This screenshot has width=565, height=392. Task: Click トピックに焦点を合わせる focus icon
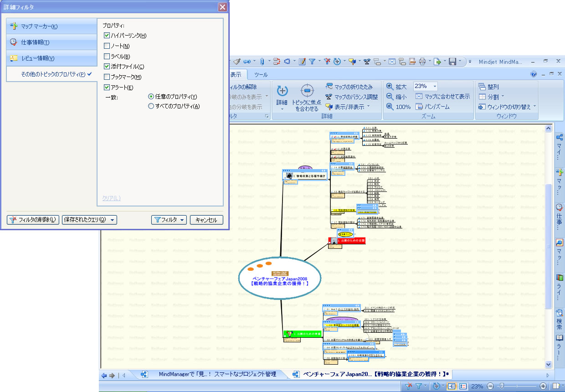click(x=308, y=90)
